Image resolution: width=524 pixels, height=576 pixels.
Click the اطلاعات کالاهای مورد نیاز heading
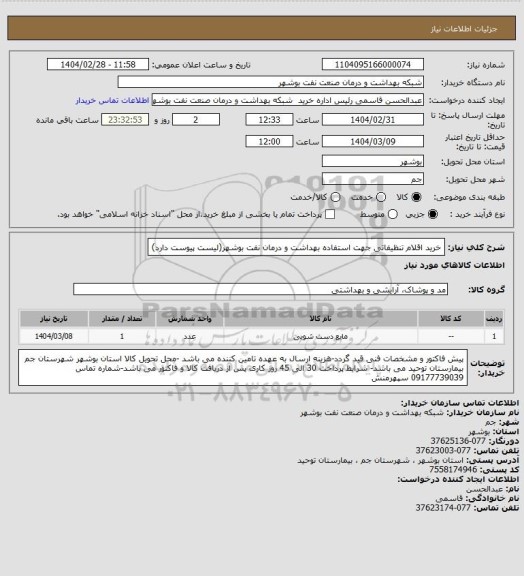[x=455, y=265]
